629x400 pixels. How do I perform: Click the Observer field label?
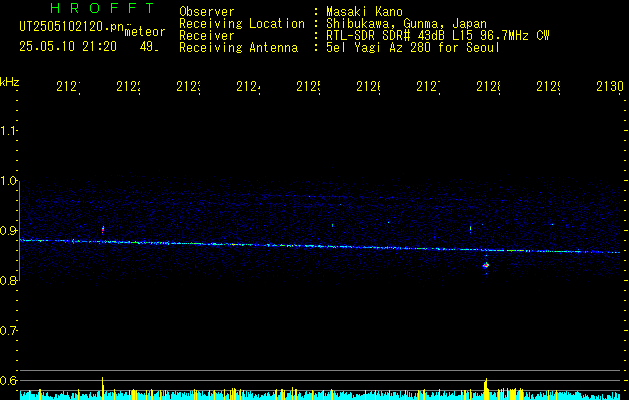pos(207,12)
